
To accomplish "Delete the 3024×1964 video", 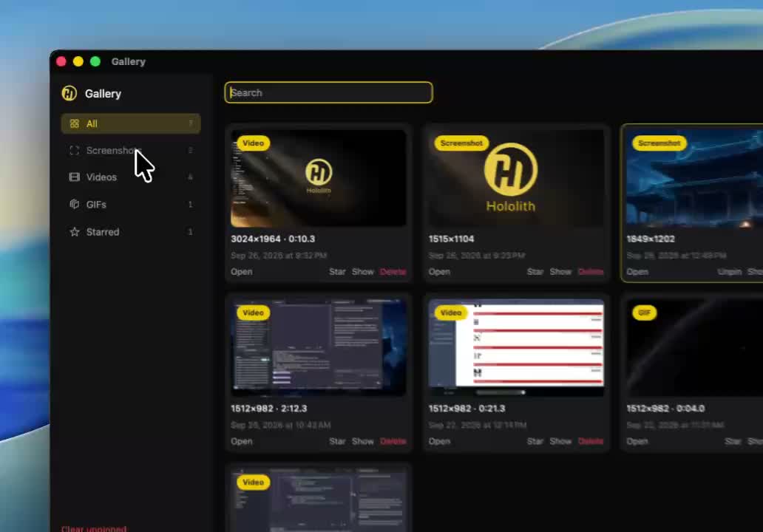I will point(393,271).
